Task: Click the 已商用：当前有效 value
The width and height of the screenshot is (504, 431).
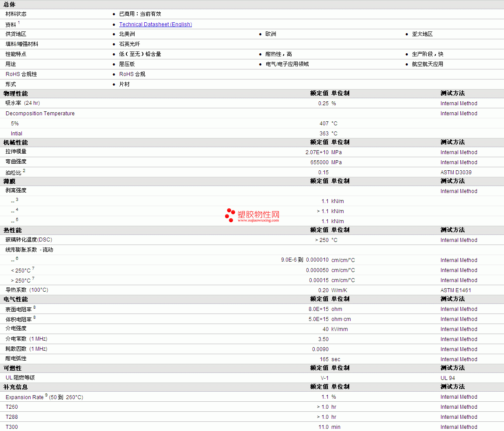Action: pos(140,14)
